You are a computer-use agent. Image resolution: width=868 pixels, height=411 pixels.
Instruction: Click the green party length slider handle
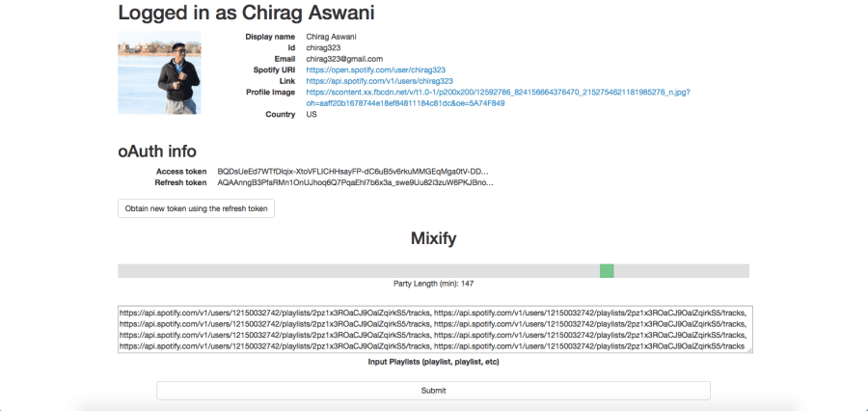(x=607, y=271)
